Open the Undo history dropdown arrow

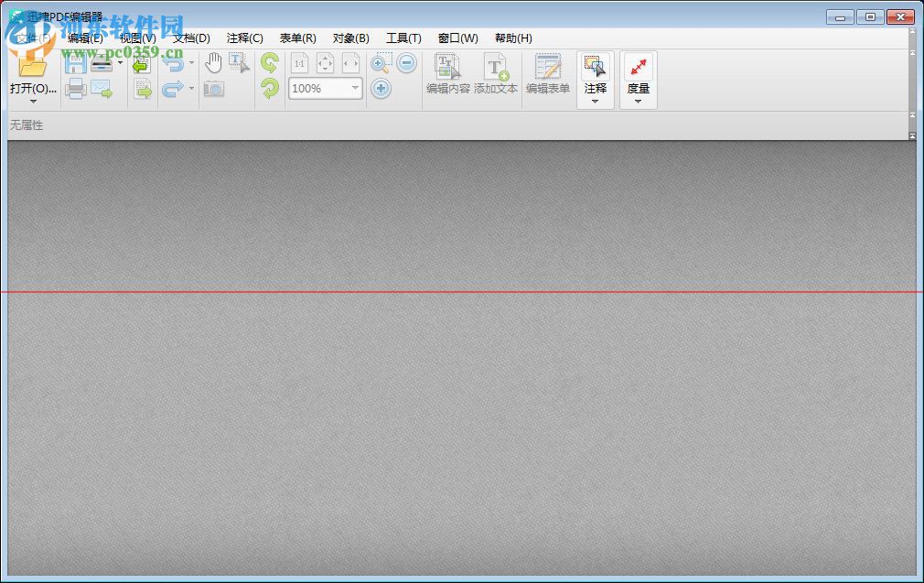tap(191, 62)
